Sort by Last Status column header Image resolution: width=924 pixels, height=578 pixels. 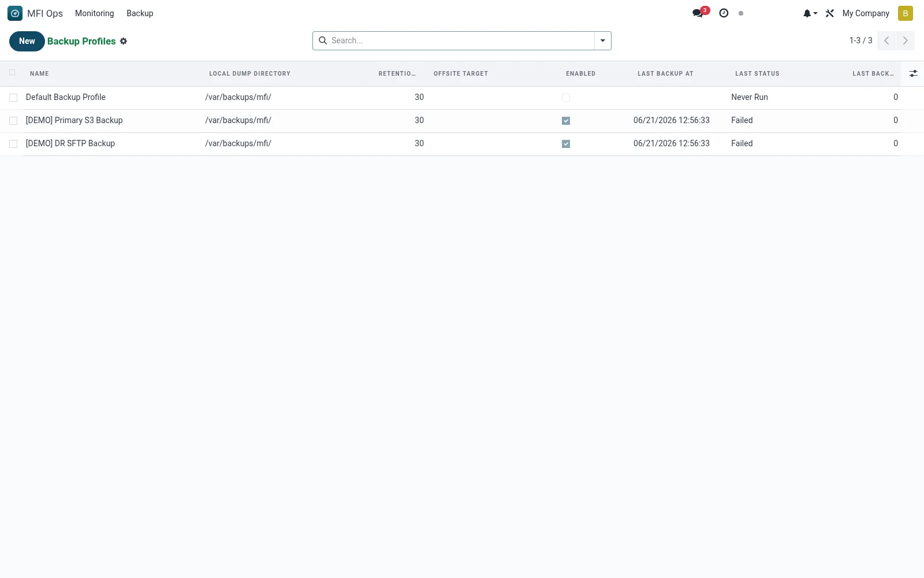tap(757, 73)
